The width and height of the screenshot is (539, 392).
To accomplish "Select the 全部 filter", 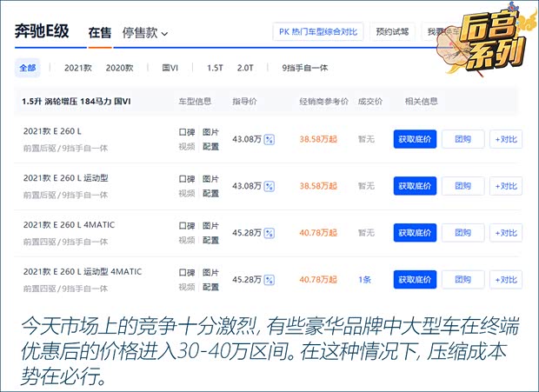I will tap(28, 68).
